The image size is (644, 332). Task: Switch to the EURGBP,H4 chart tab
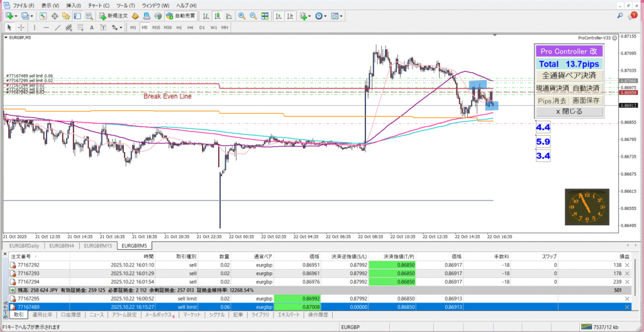(x=61, y=246)
